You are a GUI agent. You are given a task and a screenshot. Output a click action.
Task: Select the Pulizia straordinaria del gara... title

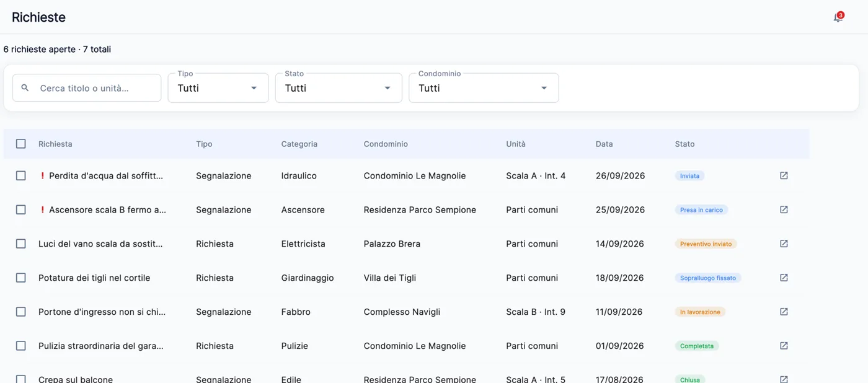click(101, 346)
